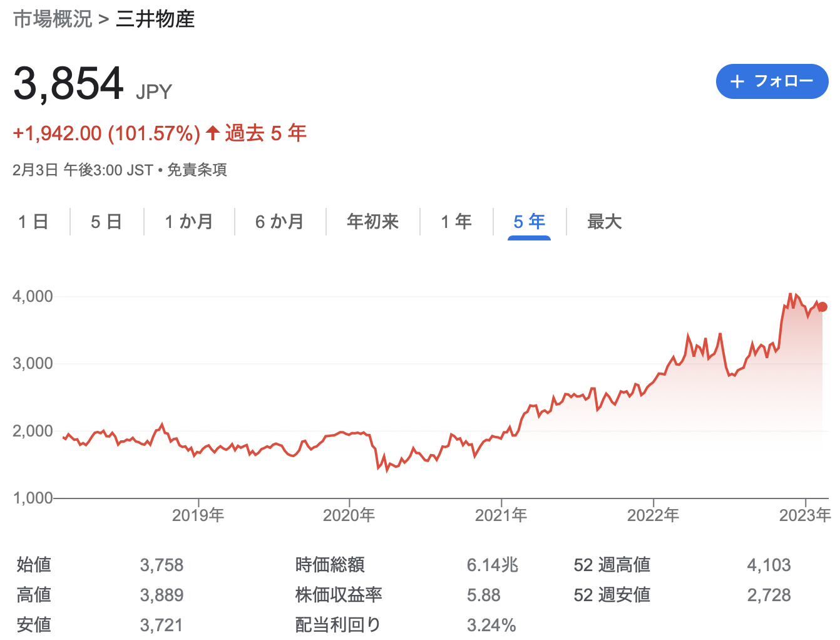
Task: Click the 3,000 y-axis label
Action: tap(33, 363)
